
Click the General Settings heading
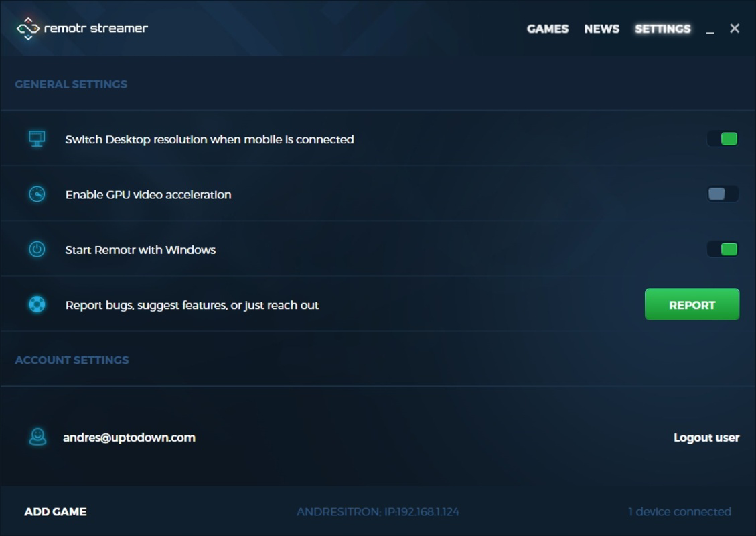tap(71, 84)
